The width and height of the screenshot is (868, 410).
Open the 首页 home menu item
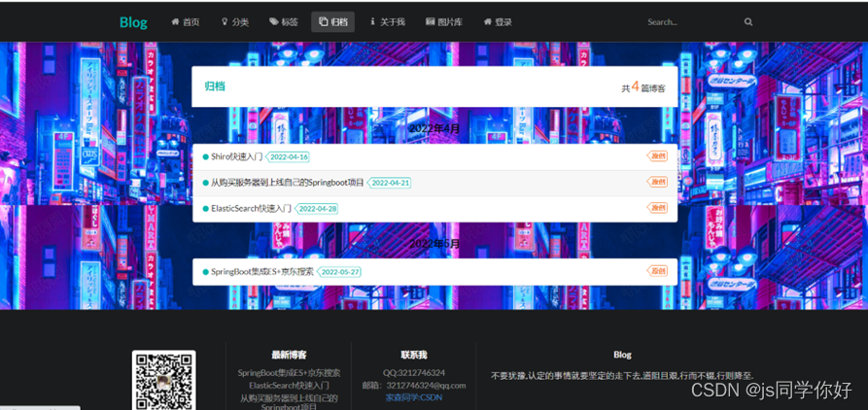click(x=185, y=22)
